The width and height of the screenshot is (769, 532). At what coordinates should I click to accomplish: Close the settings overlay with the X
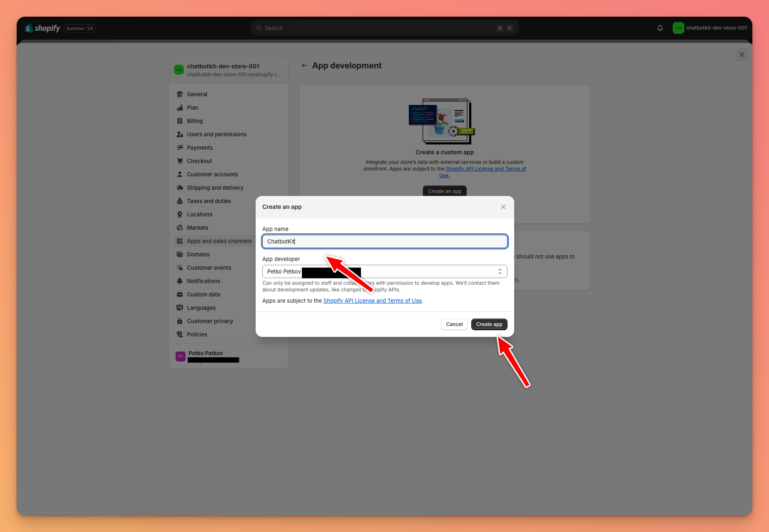pos(742,55)
